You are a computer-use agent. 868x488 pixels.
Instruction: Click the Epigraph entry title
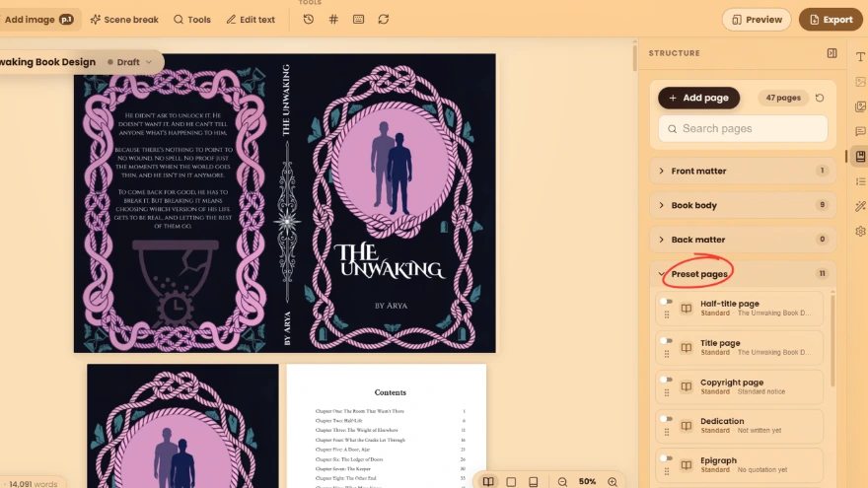point(718,460)
